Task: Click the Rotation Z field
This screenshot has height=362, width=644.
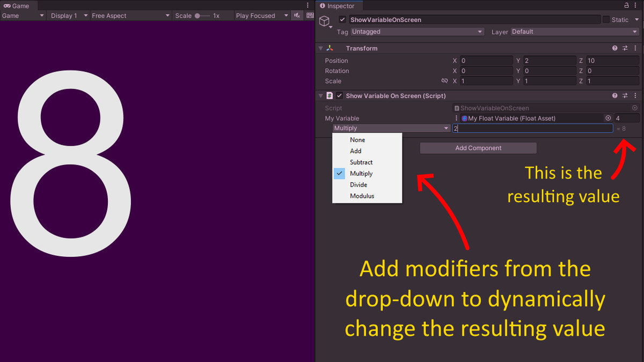Action: (x=612, y=71)
